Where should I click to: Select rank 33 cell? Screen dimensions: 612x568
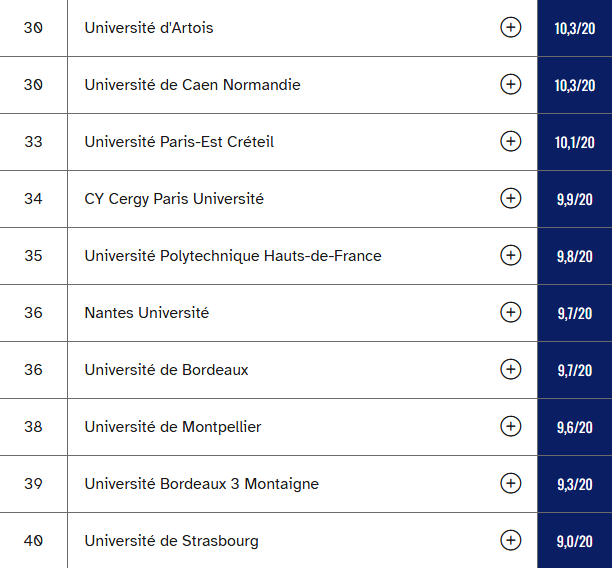click(x=34, y=142)
